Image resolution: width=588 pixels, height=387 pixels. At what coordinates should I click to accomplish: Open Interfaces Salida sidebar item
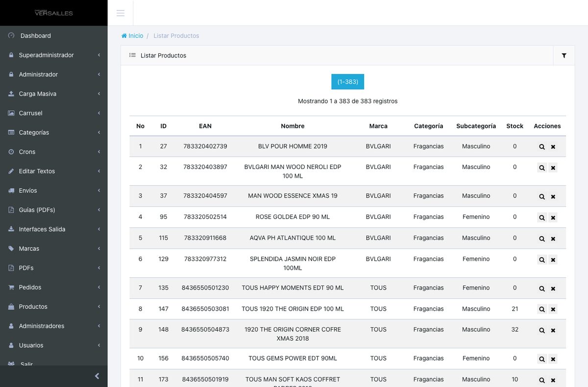point(54,229)
